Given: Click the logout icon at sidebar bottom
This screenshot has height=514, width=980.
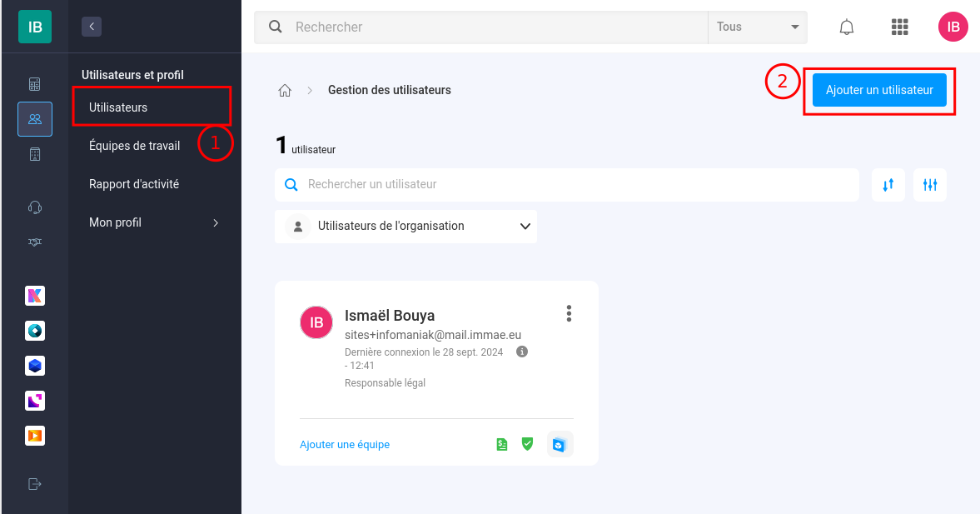Looking at the screenshot, I should (x=35, y=484).
